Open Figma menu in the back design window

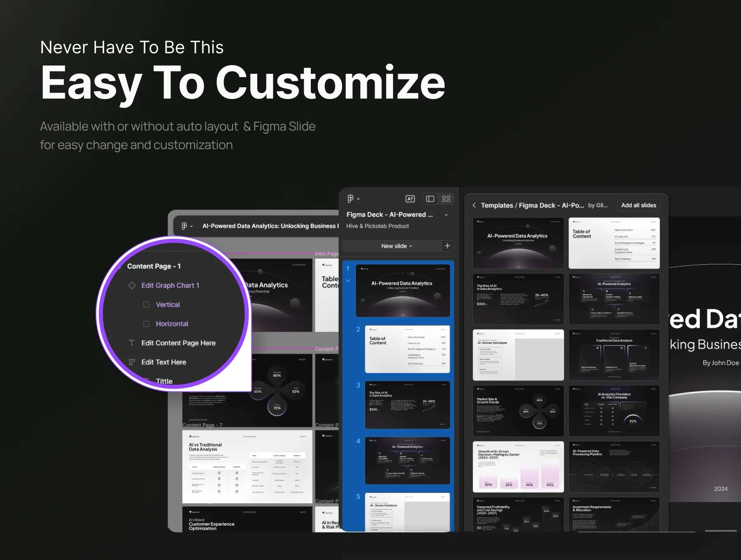pyautogui.click(x=187, y=226)
